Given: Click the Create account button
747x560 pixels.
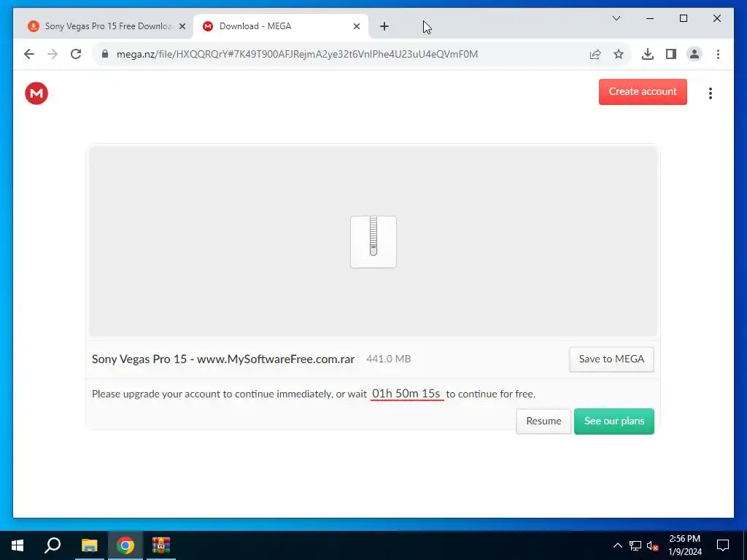Looking at the screenshot, I should (x=643, y=91).
